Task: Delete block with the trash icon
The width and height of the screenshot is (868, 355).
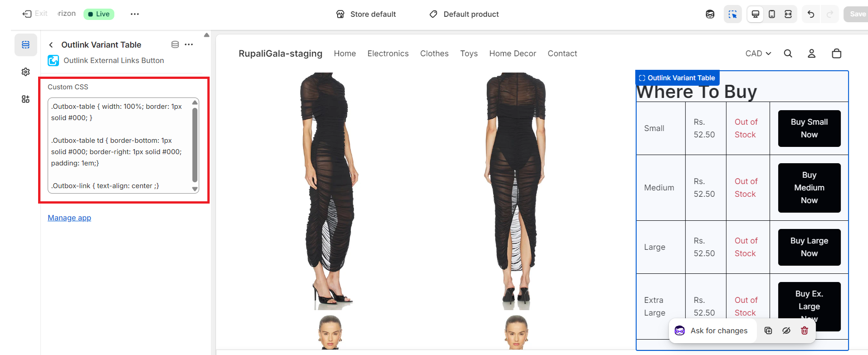Action: pyautogui.click(x=804, y=331)
